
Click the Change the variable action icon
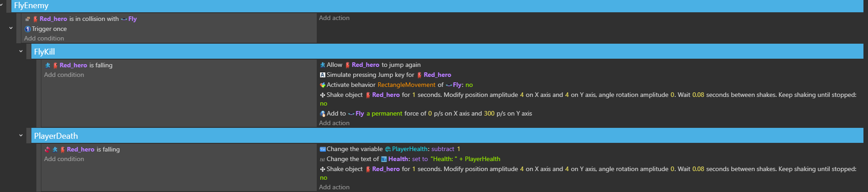[323, 149]
